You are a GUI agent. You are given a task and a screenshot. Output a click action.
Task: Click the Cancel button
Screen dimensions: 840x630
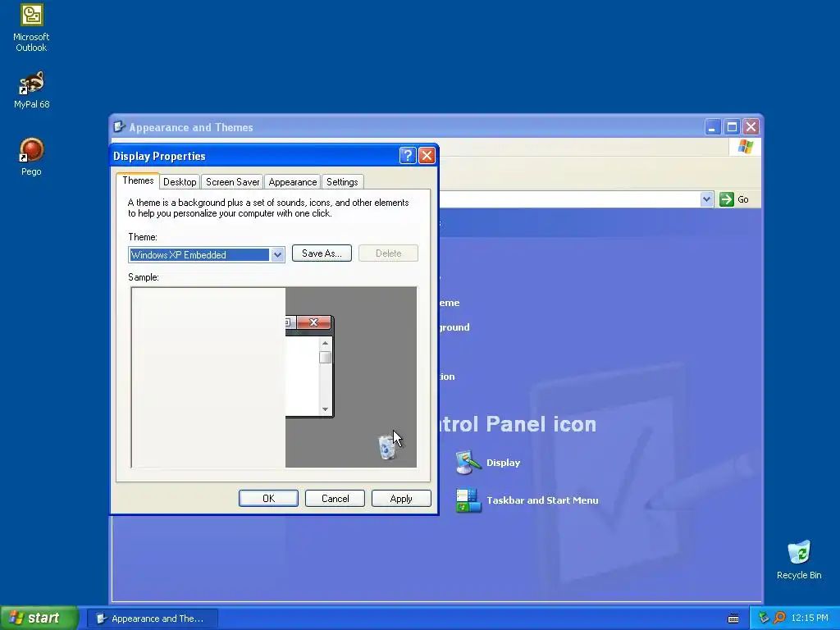tap(335, 498)
